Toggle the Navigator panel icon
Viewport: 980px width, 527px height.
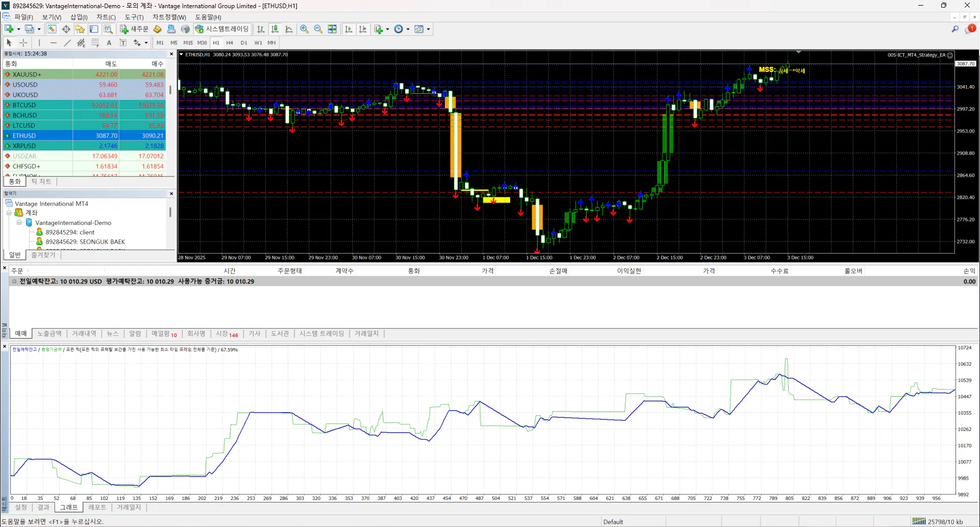80,29
